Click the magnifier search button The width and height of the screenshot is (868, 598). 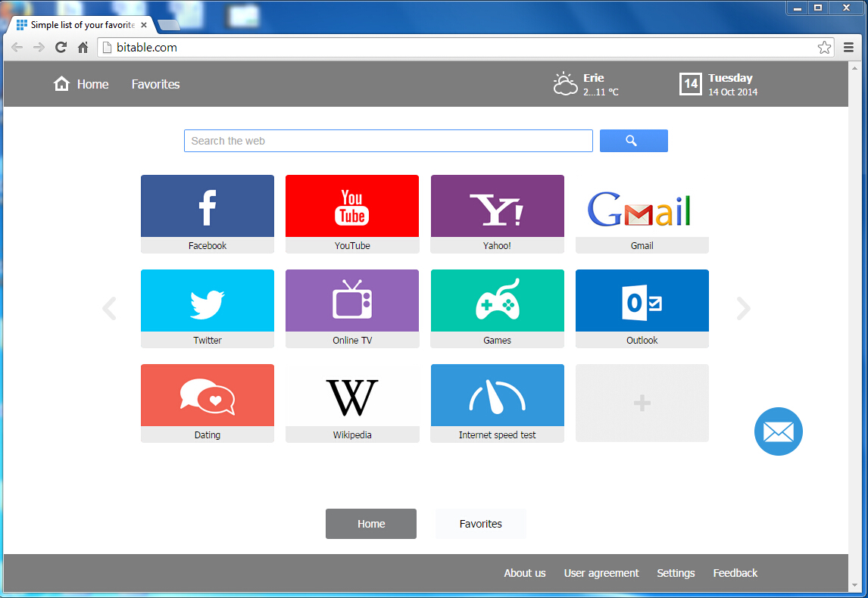[x=634, y=141]
